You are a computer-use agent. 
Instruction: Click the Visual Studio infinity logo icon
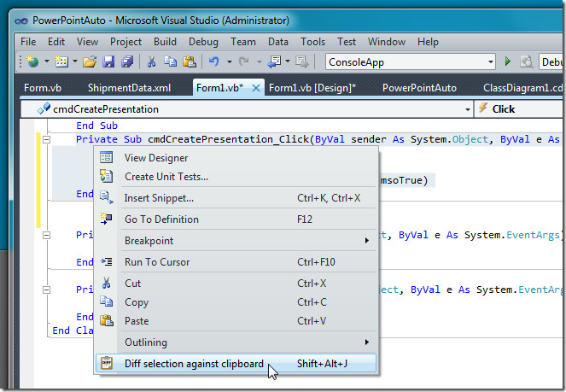click(21, 21)
